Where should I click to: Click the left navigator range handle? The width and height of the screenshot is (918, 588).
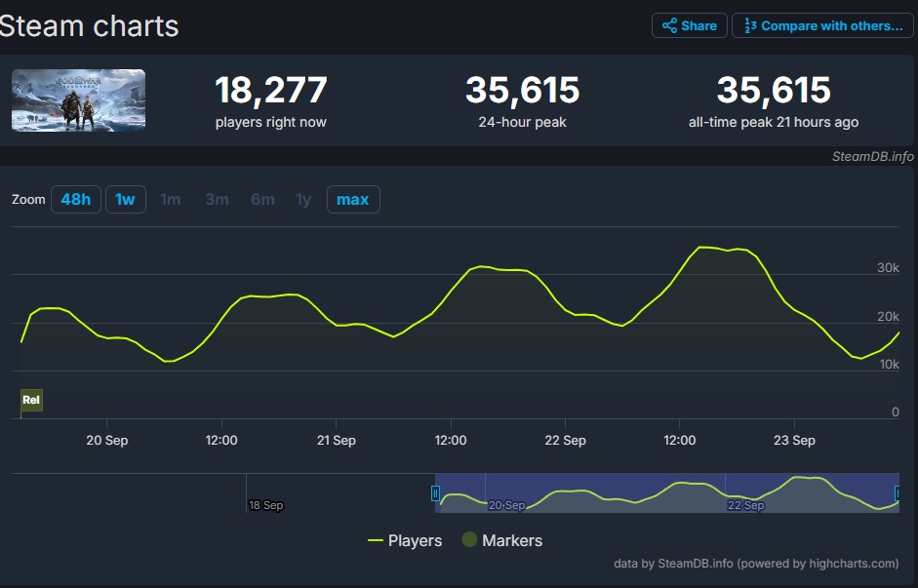click(x=435, y=493)
